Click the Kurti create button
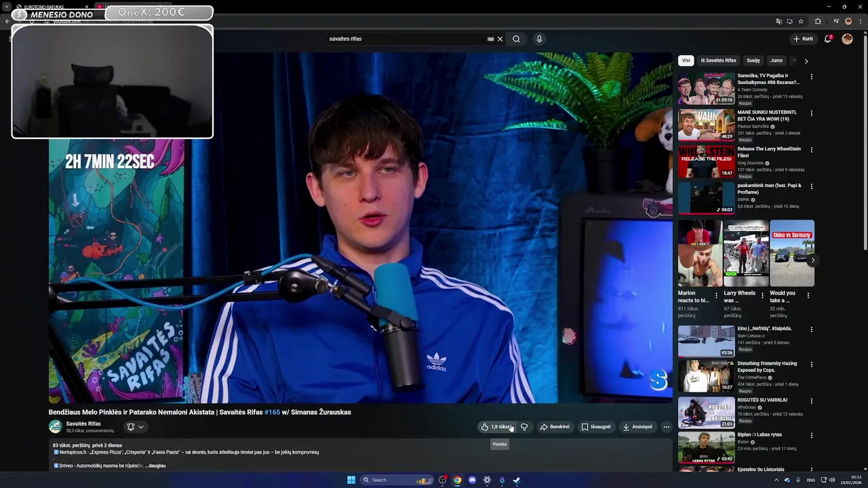 pos(803,39)
